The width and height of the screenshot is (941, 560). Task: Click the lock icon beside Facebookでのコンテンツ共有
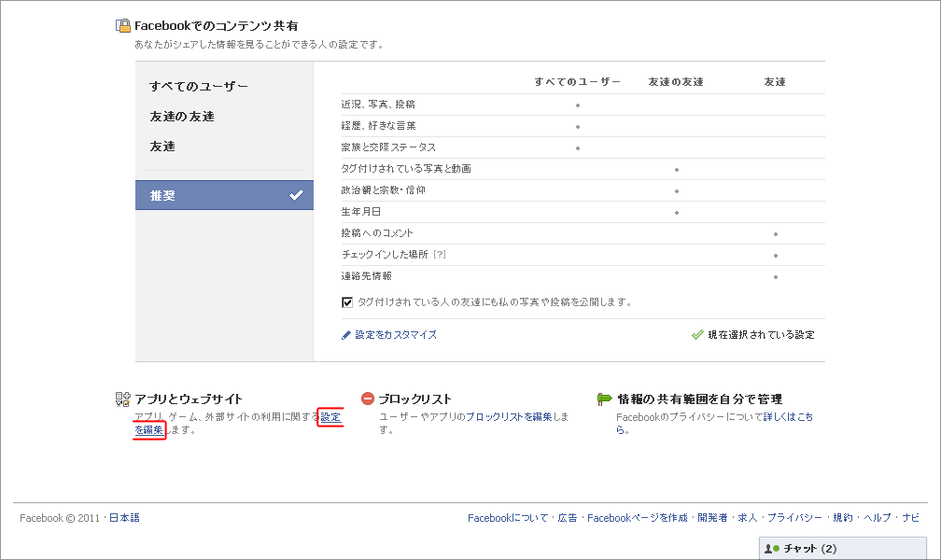[123, 25]
